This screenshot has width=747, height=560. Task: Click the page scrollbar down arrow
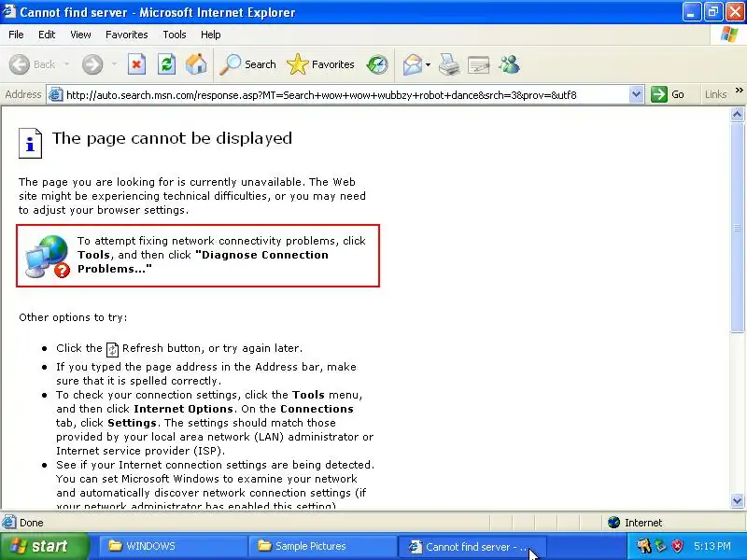[737, 500]
